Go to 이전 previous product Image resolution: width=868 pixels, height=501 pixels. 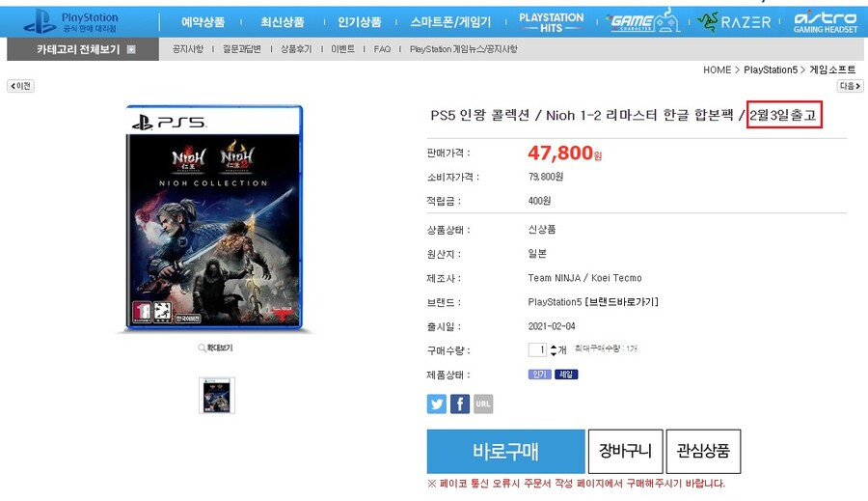coord(20,86)
